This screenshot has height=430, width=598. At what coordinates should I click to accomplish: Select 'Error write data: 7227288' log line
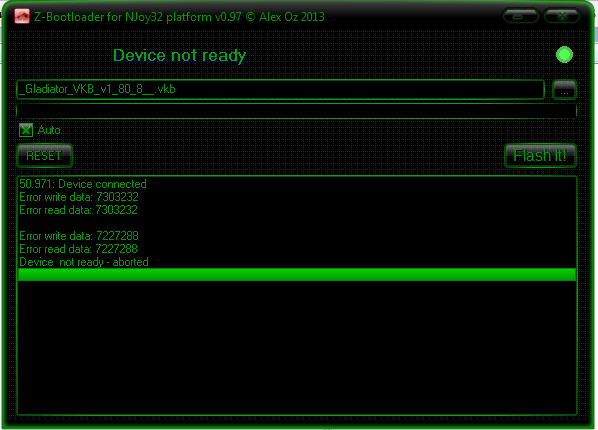pyautogui.click(x=79, y=236)
